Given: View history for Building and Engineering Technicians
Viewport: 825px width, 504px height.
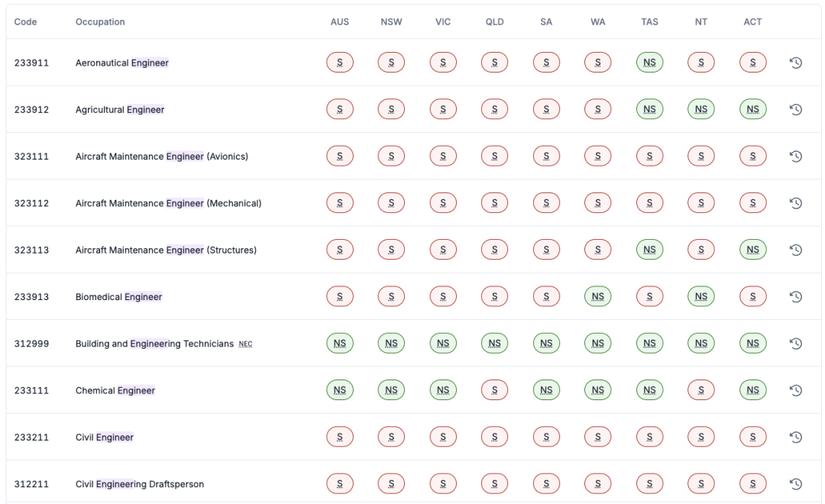Looking at the screenshot, I should 795,344.
